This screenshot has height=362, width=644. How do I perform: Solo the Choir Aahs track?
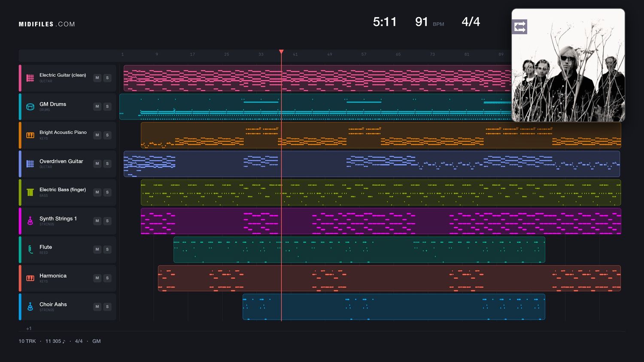point(107,307)
